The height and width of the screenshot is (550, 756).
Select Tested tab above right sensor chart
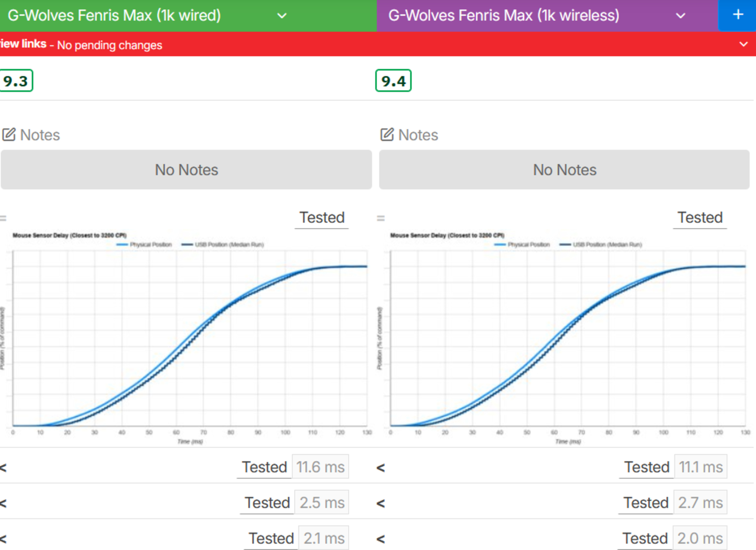coord(700,218)
